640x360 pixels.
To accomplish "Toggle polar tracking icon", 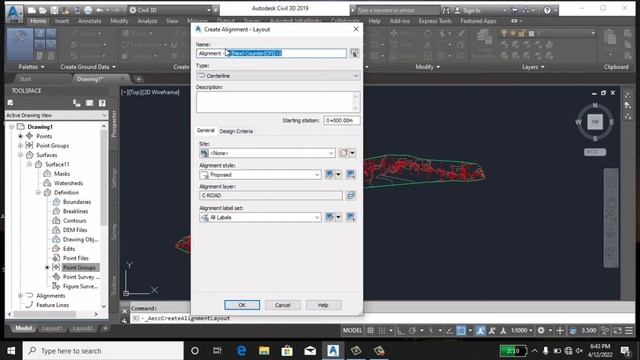I will click(x=412, y=331).
